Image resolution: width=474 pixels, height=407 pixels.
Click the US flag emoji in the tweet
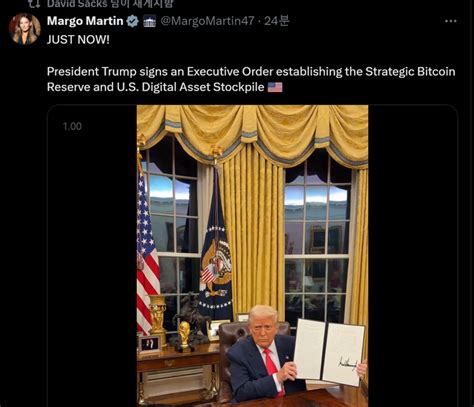pyautogui.click(x=275, y=87)
